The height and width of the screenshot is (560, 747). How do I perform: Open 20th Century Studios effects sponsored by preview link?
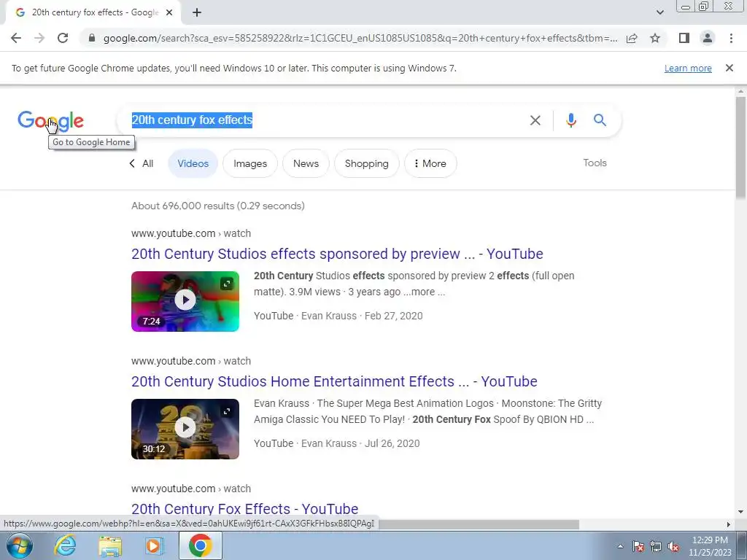(337, 254)
